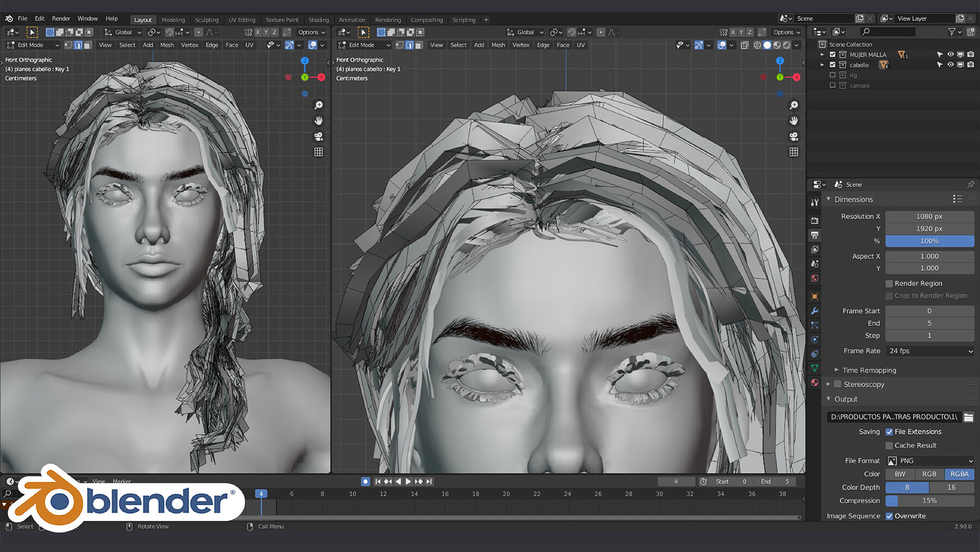The width and height of the screenshot is (980, 552).
Task: Click the Dimensions presets list icon
Action: click(957, 199)
